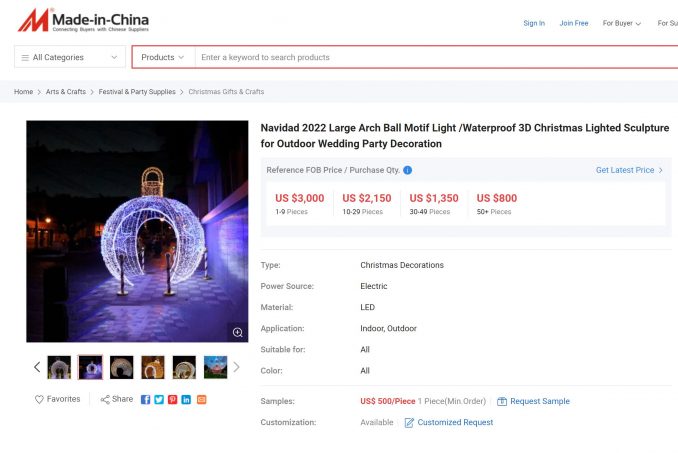
Task: Open the All Categories menu
Action: click(70, 57)
